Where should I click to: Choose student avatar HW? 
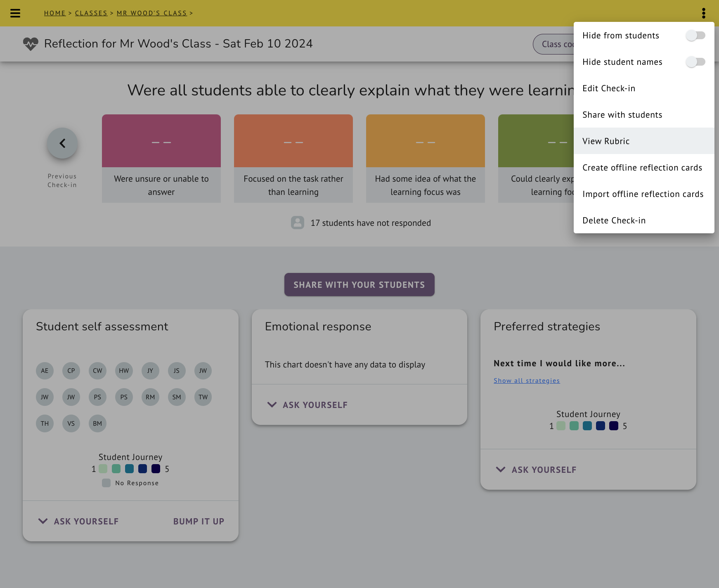[x=124, y=371]
